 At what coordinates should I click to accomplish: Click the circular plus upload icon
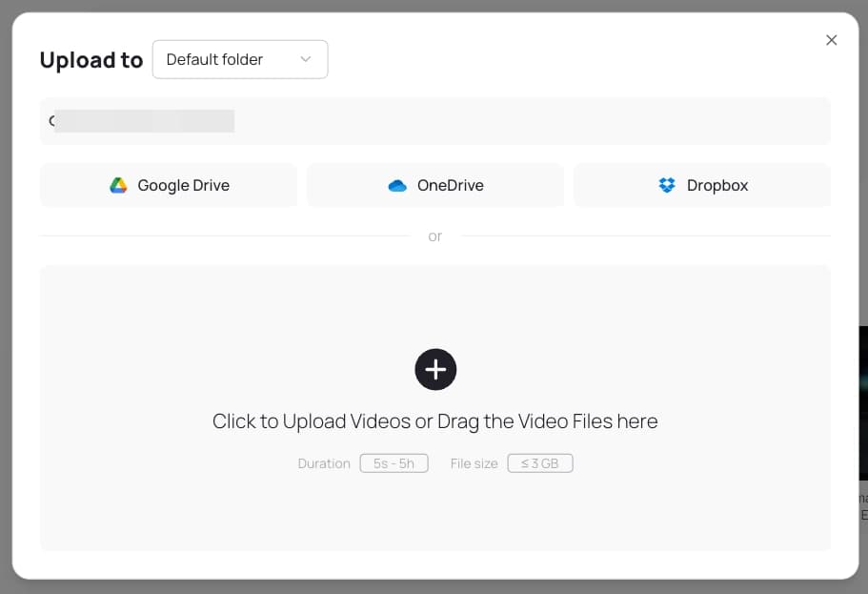(x=435, y=369)
